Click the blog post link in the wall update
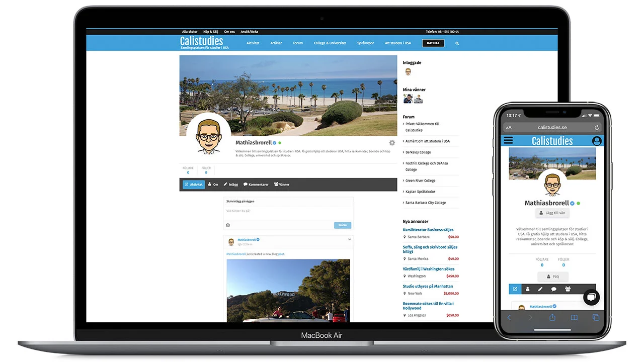Screen dimensions: 644x362 tap(282, 254)
